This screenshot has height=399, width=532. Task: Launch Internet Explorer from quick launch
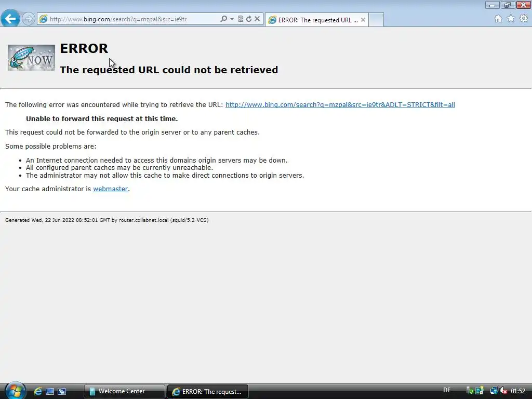(x=37, y=391)
